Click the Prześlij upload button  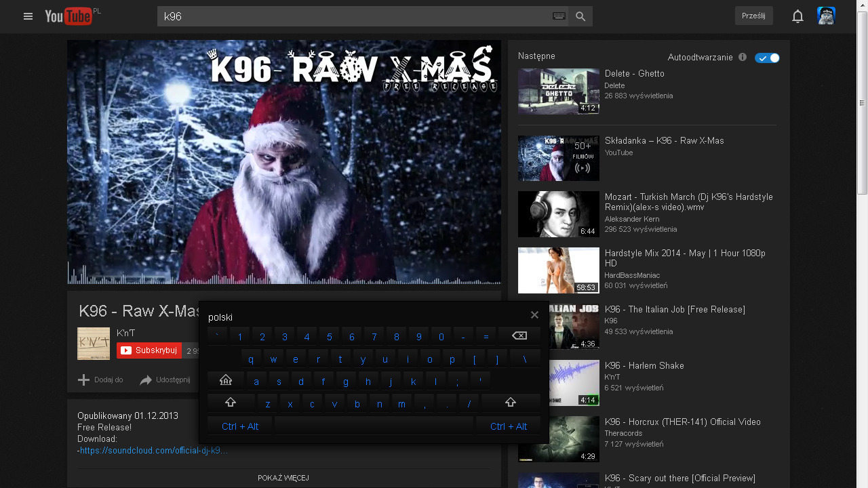(753, 16)
